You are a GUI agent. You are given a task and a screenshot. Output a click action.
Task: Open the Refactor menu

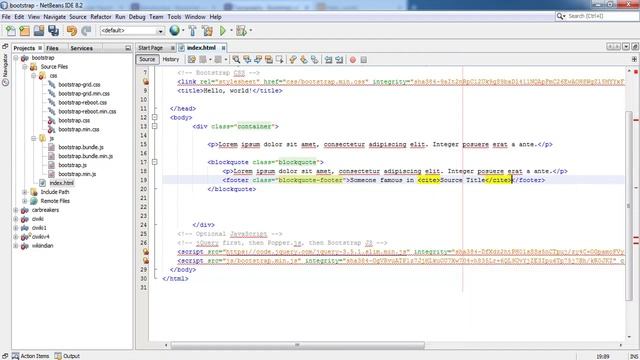pos(101,17)
